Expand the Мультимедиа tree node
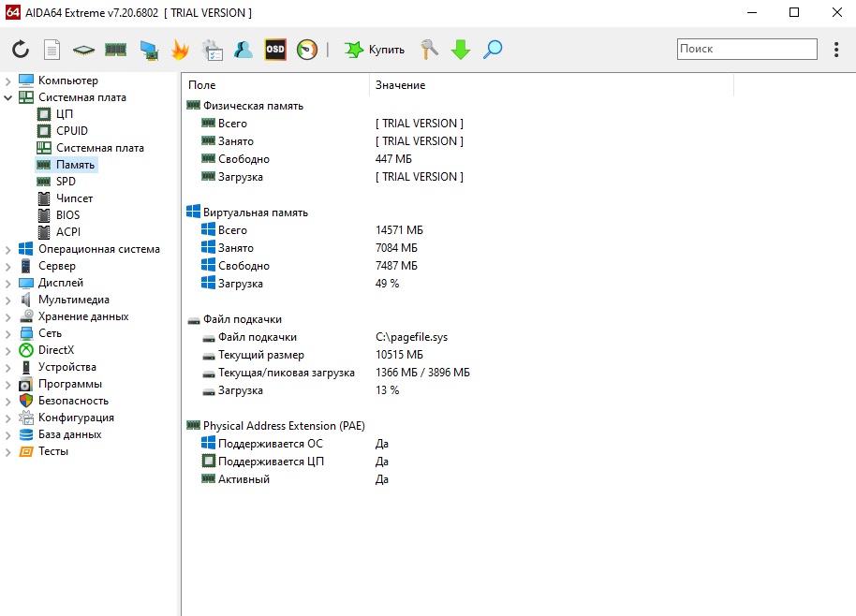856x616 pixels. [x=7, y=301]
